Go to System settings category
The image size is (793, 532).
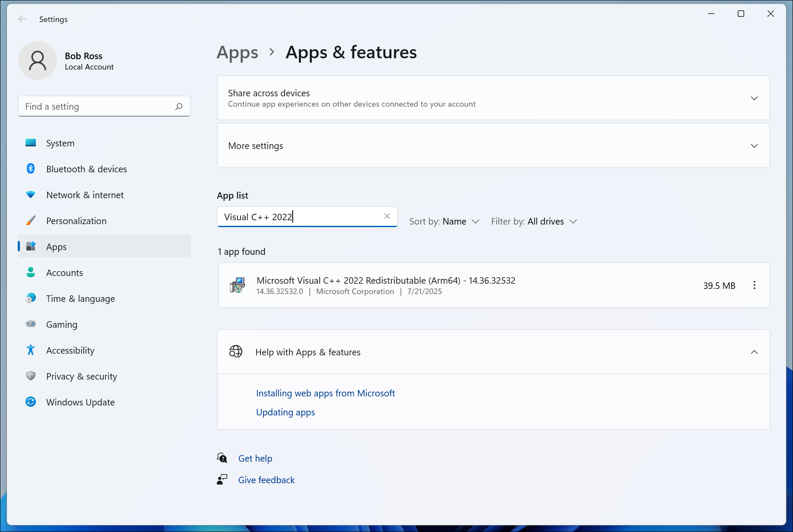pos(60,143)
